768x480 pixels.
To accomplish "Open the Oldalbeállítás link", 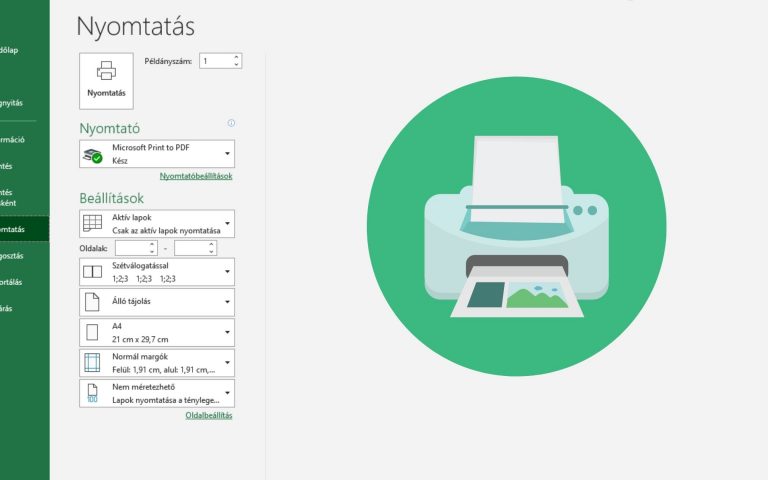I will [x=209, y=415].
